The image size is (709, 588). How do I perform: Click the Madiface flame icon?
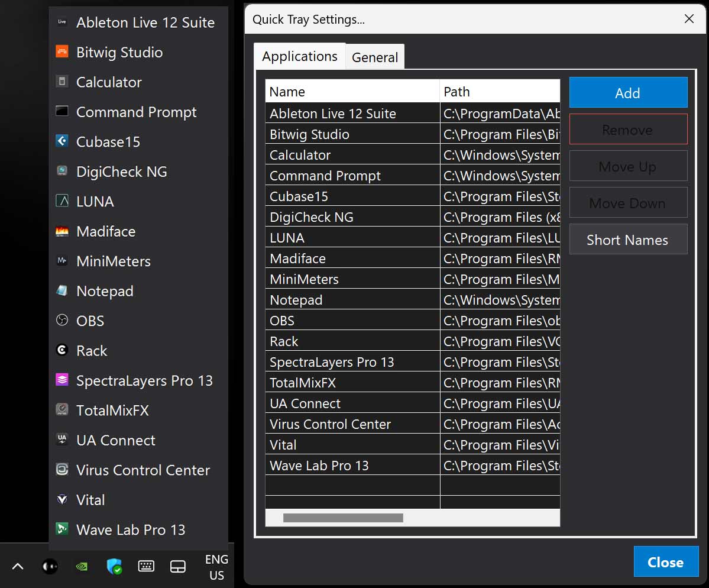[x=62, y=231]
